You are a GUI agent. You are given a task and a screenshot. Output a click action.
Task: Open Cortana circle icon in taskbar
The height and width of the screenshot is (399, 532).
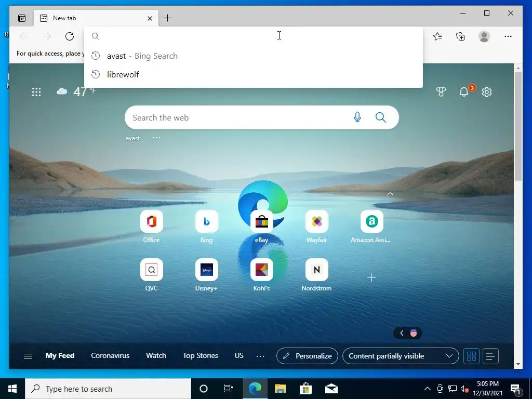pos(204,389)
